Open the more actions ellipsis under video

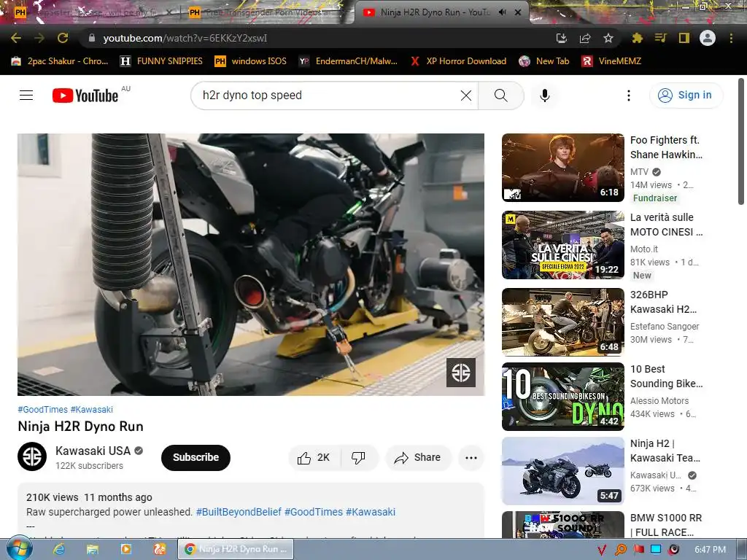click(471, 458)
